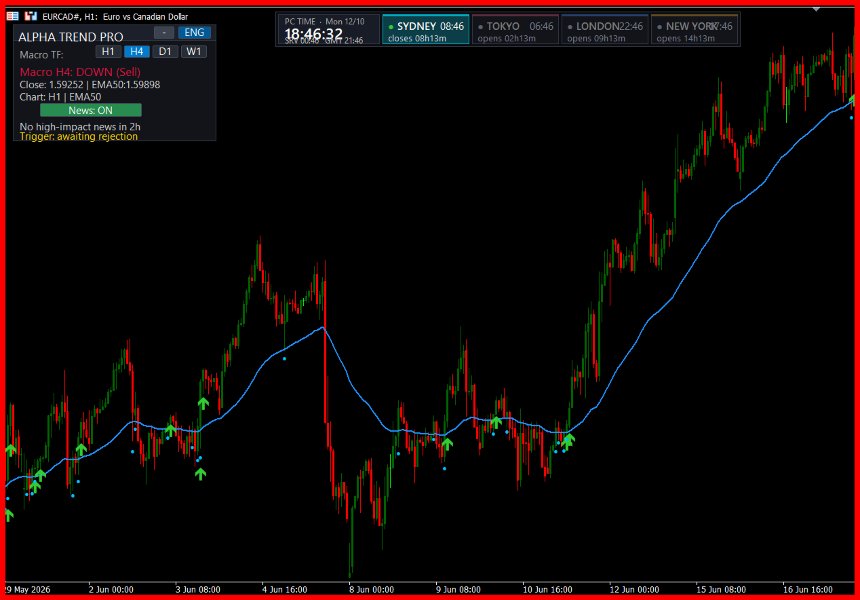The image size is (860, 600).
Task: Click the small triangle marker above NEW YORK
Action: tap(816, 9)
